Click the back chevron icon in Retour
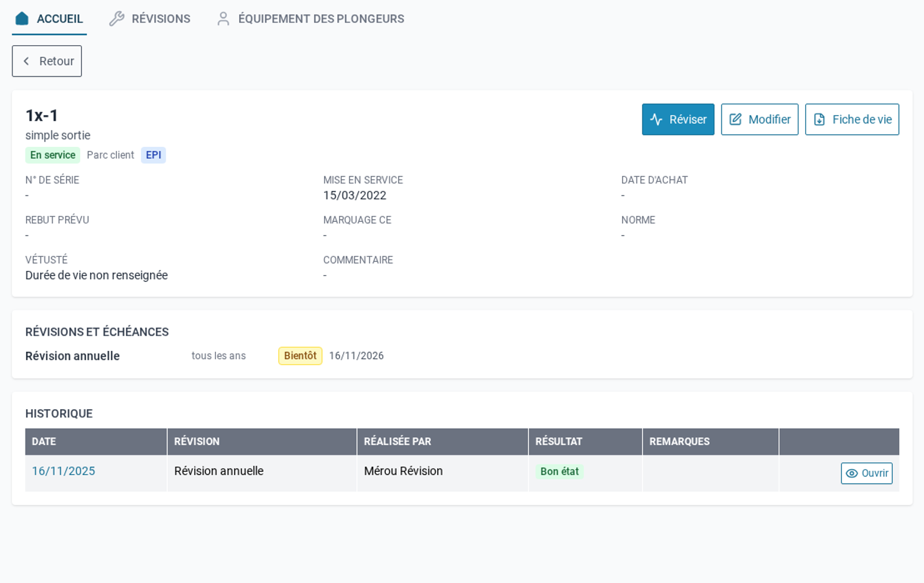Viewport: 924px width, 583px height. tap(26, 61)
